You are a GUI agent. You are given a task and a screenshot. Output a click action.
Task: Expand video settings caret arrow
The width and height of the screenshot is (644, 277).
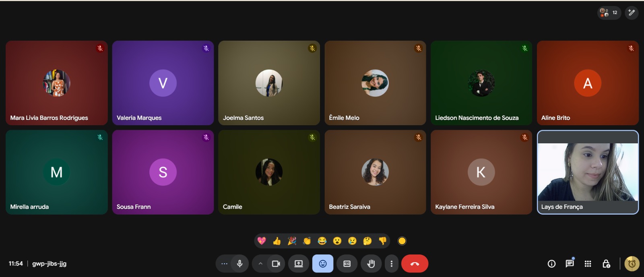[260, 264]
